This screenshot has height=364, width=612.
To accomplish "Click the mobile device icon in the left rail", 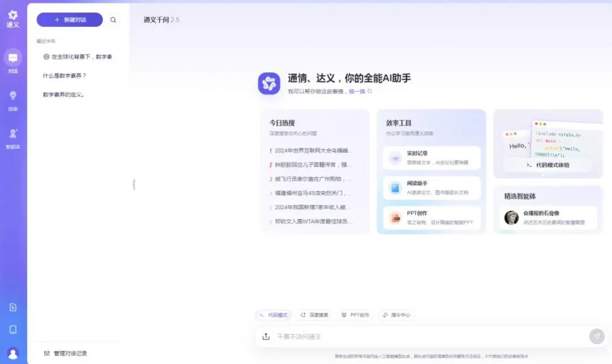I will [13, 329].
